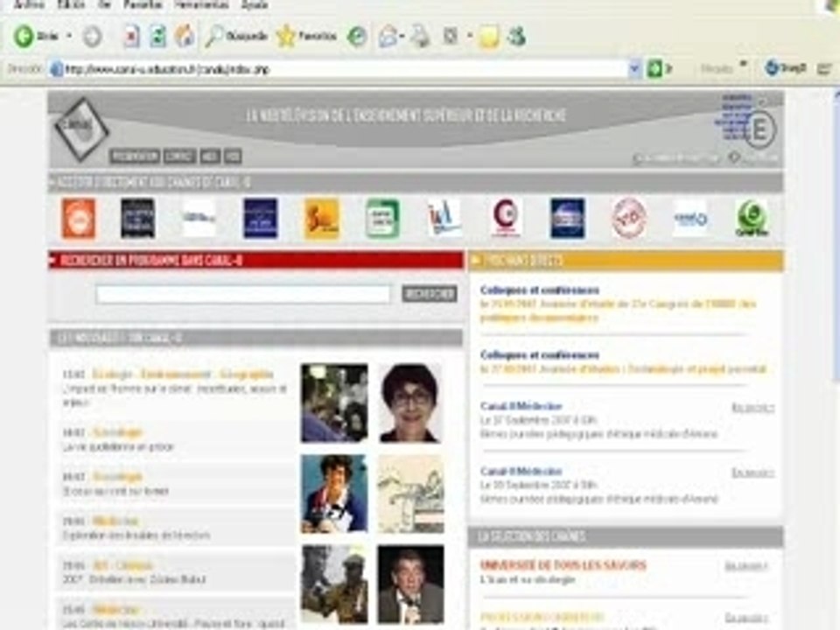Open UNIVERSITÉ DE TOUS LES SAVOIRS link
This screenshot has height=630, width=840.
click(563, 565)
